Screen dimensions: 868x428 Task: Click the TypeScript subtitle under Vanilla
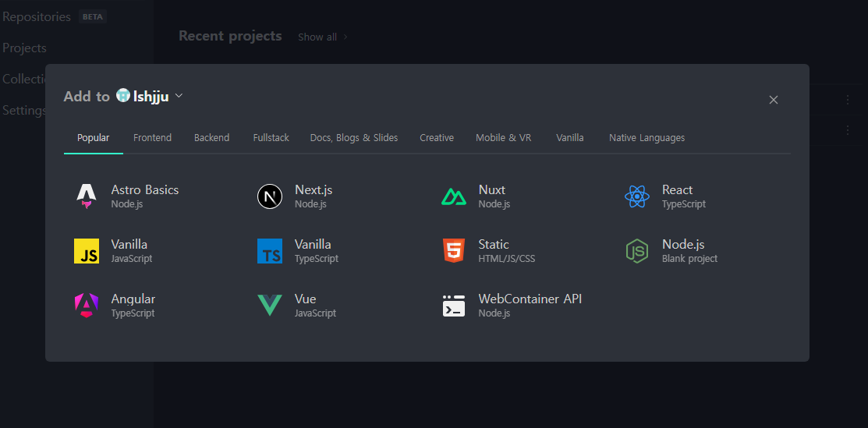pyautogui.click(x=316, y=259)
